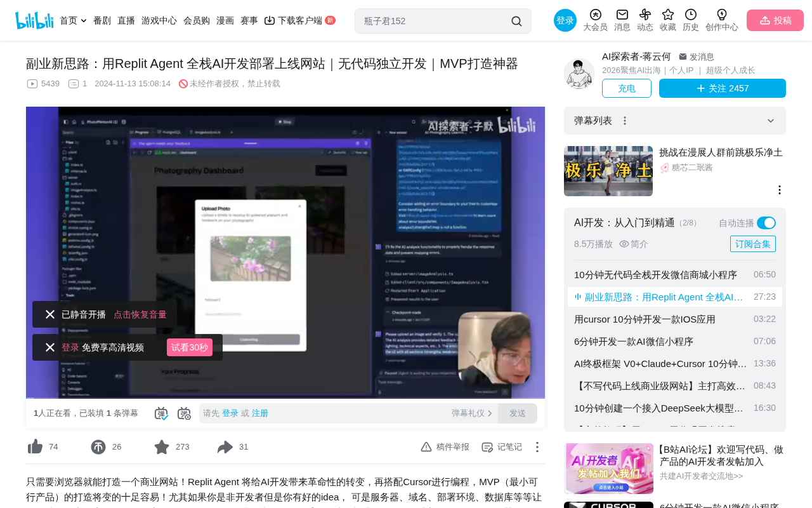Open 极乐净土 video thumbnail
This screenshot has width=812, height=508.
point(608,171)
